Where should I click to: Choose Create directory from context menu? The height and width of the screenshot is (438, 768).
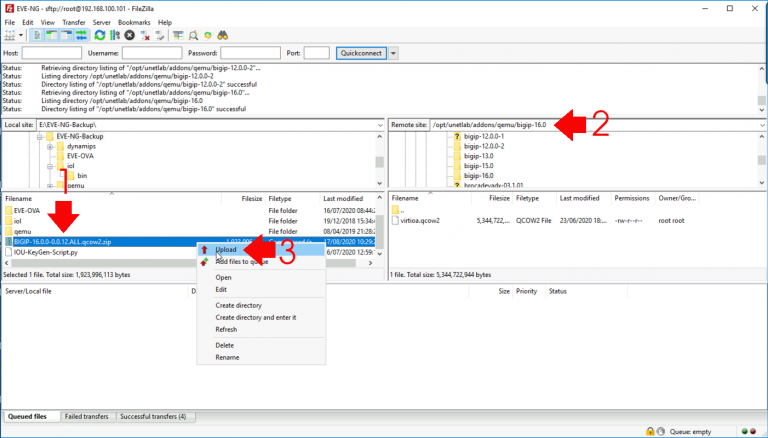[261, 305]
